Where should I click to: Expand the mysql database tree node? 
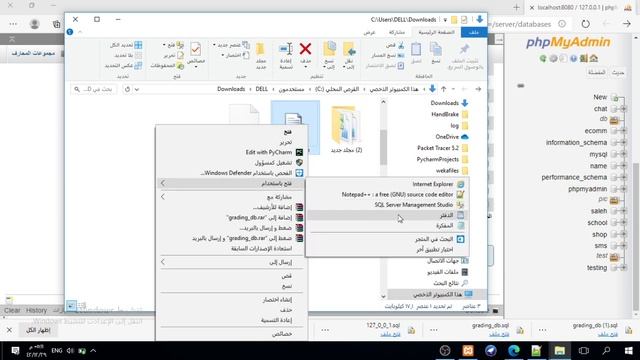point(623,154)
